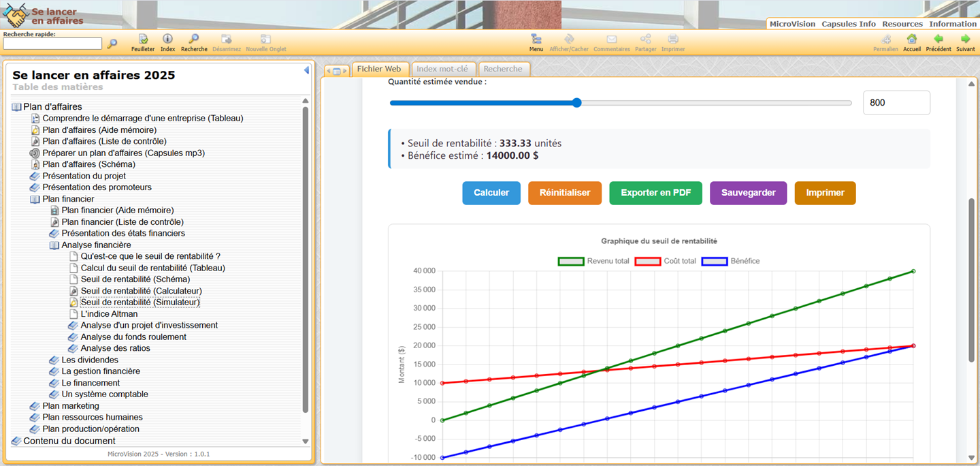Screen dimensions: 980x466
Task: Click the Précédent green arrow
Action: [938, 40]
